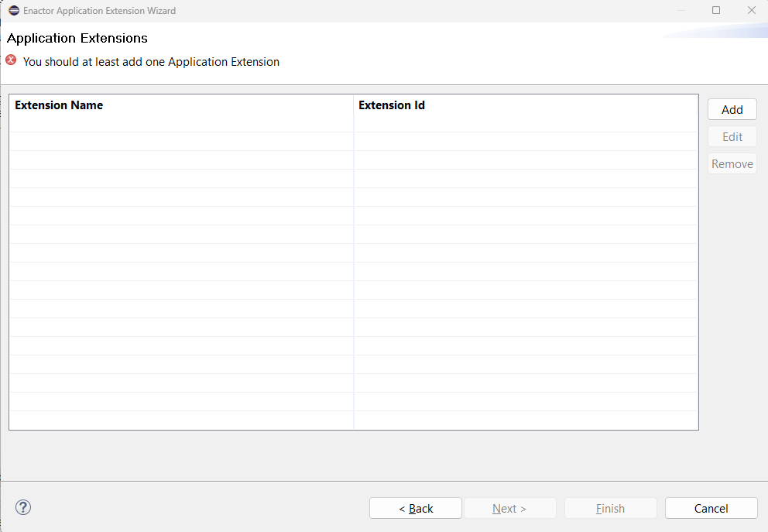Click the Extension Id column header
Viewport: 768px width, 532px height.
pos(526,105)
